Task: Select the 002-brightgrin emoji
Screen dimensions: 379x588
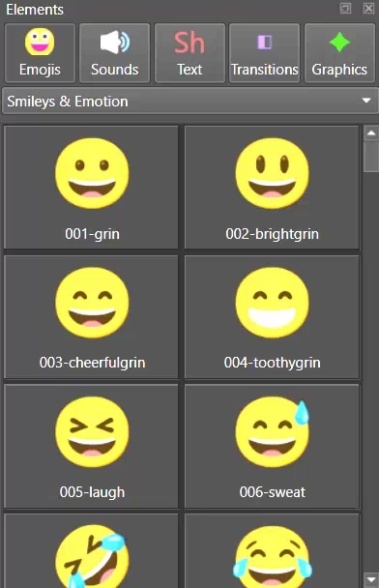Action: point(272,187)
